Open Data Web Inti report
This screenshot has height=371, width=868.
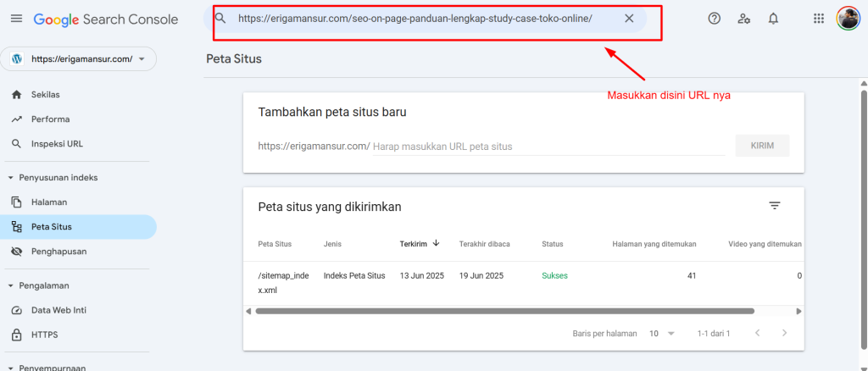58,310
